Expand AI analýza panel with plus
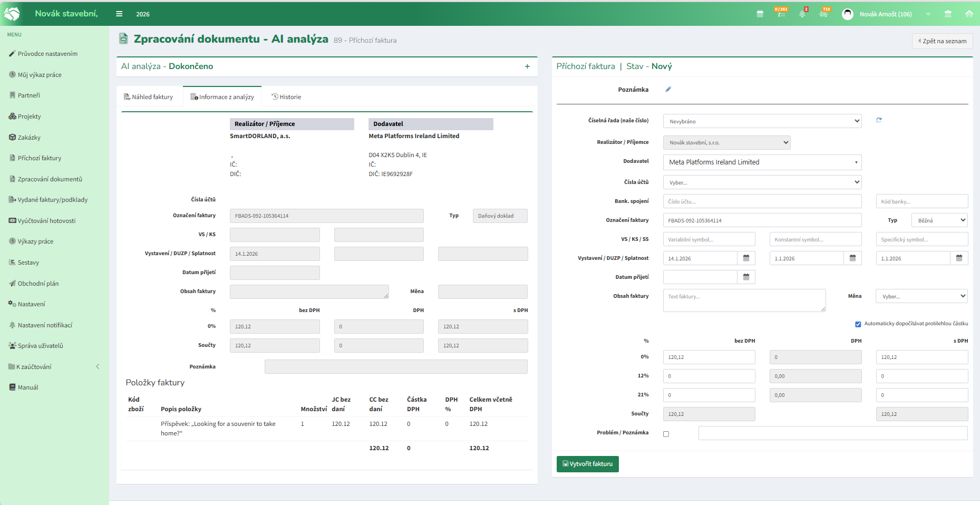 pos(527,66)
